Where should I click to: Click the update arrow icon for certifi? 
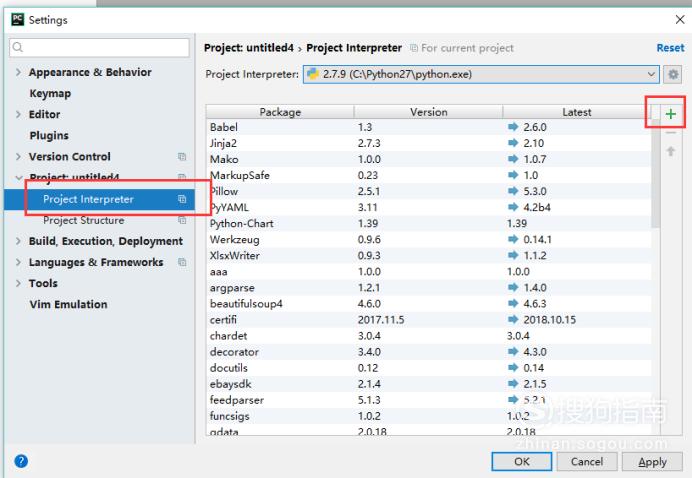tap(513, 320)
